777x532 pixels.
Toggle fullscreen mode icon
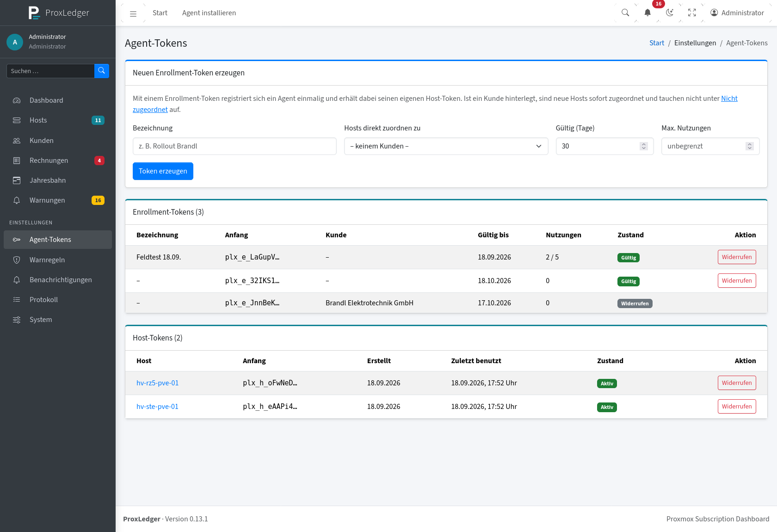tap(692, 13)
